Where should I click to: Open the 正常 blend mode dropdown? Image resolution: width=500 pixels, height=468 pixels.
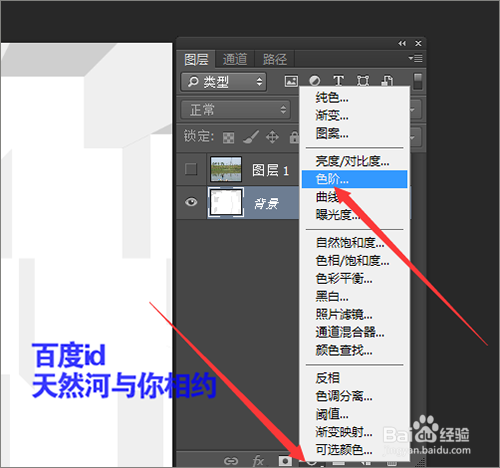(235, 109)
